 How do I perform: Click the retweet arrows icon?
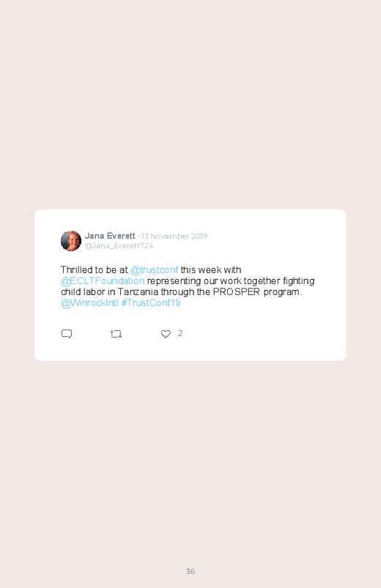[116, 334]
